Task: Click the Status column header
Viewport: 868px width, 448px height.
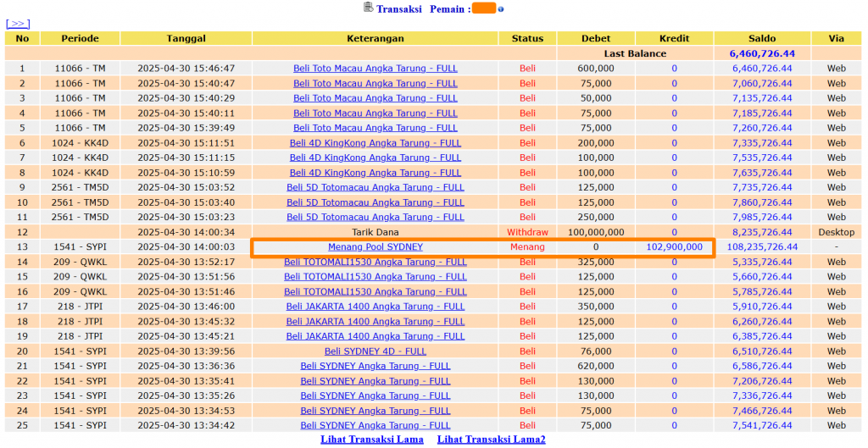Action: click(x=527, y=39)
